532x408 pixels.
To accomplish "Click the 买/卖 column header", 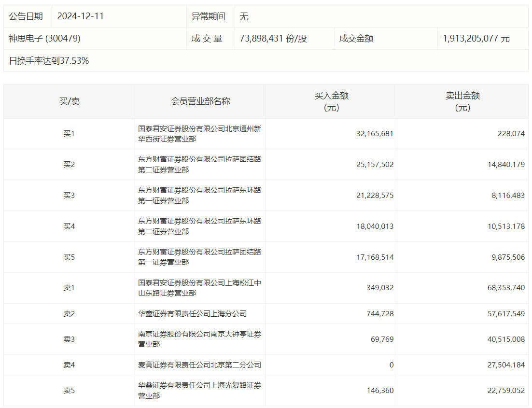I will (69, 101).
